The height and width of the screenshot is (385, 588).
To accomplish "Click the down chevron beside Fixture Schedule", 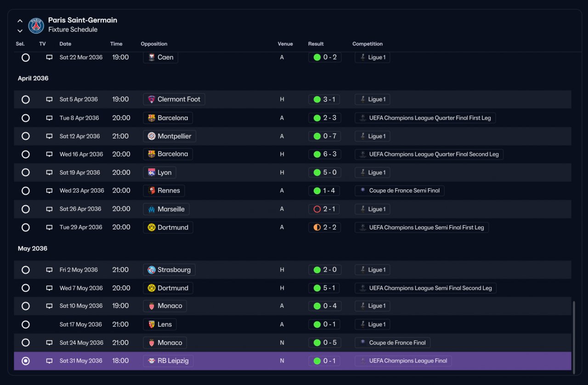I will tap(20, 31).
